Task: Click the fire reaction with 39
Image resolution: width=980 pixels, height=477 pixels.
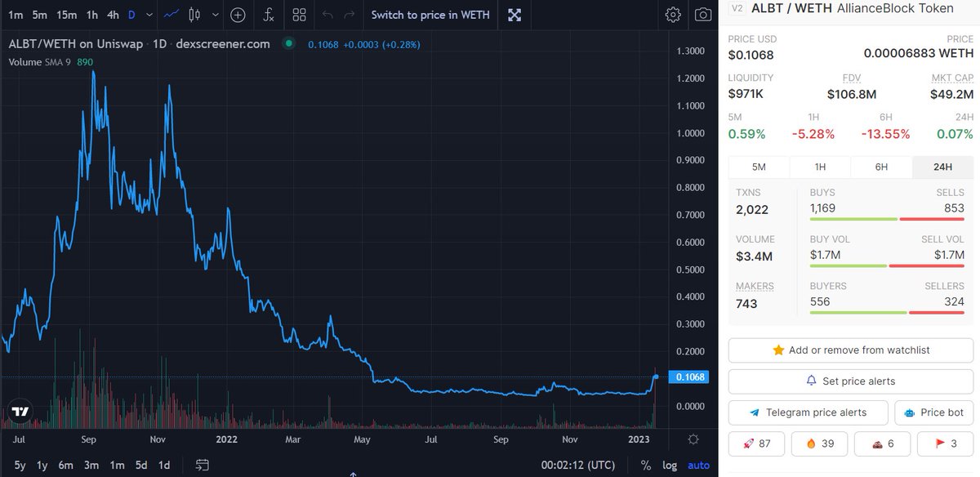Action: [x=819, y=444]
